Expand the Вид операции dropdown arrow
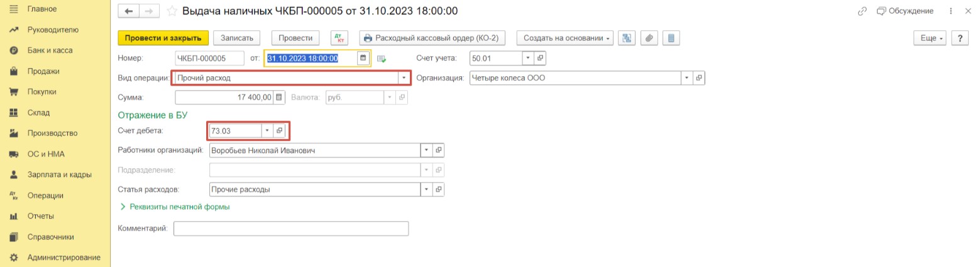 [403, 78]
